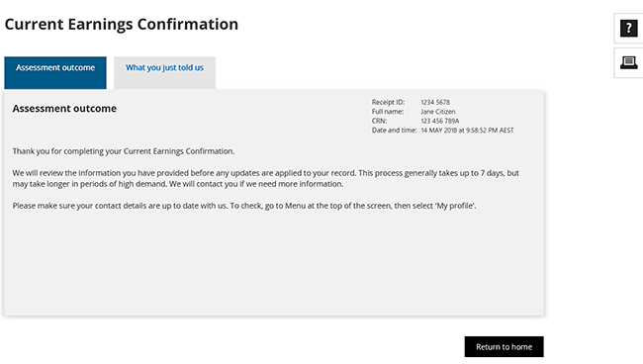643x364 pixels.
Task: Click the Date and time label
Action: pyautogui.click(x=394, y=131)
